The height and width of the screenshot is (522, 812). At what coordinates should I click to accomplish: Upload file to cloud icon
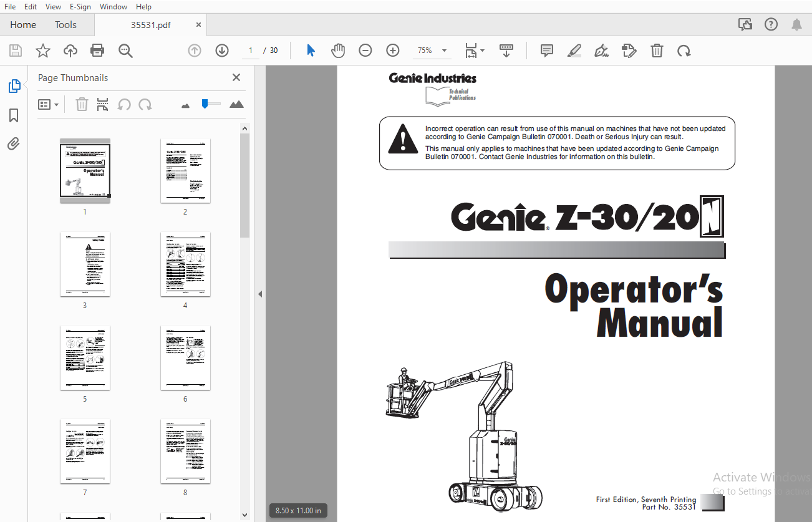[70, 51]
